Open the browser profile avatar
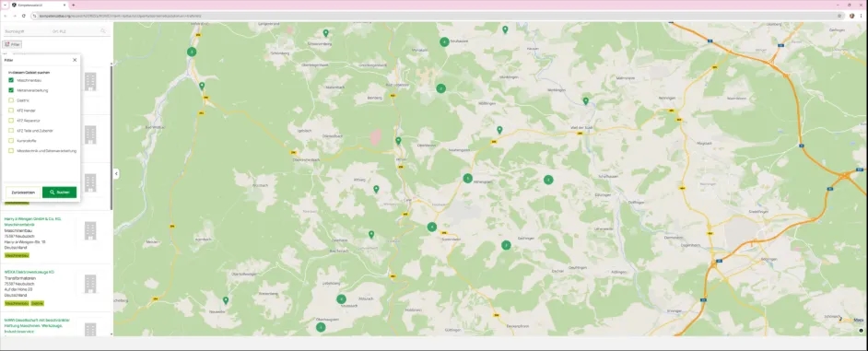The image size is (868, 351). 852,16
